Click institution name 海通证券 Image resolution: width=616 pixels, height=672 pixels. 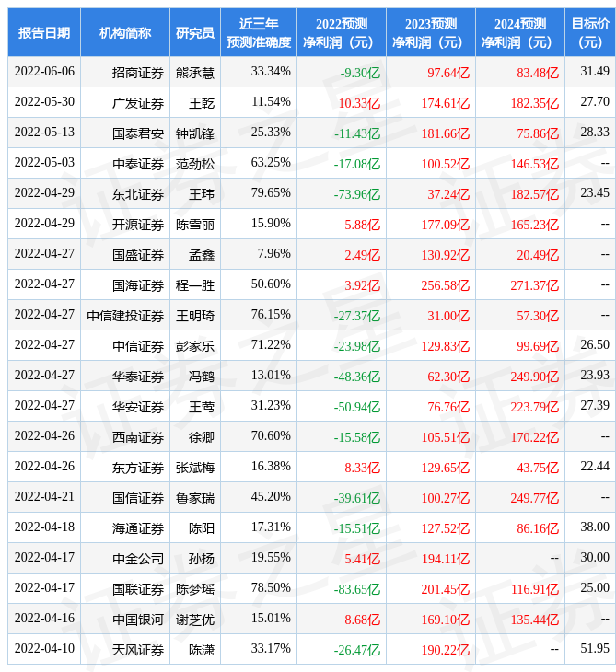138,529
